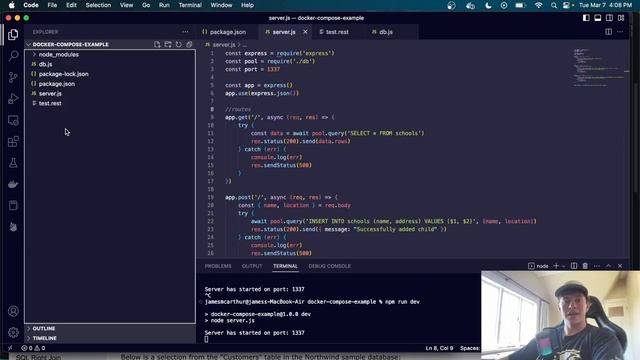Click the New File icon in explorer header

pyautogui.click(x=157, y=44)
